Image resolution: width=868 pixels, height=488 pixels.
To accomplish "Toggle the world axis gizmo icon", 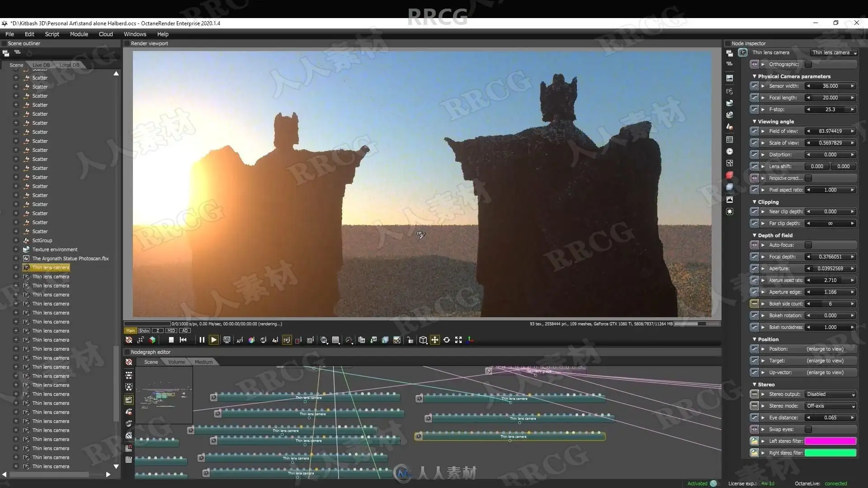I will coord(470,340).
